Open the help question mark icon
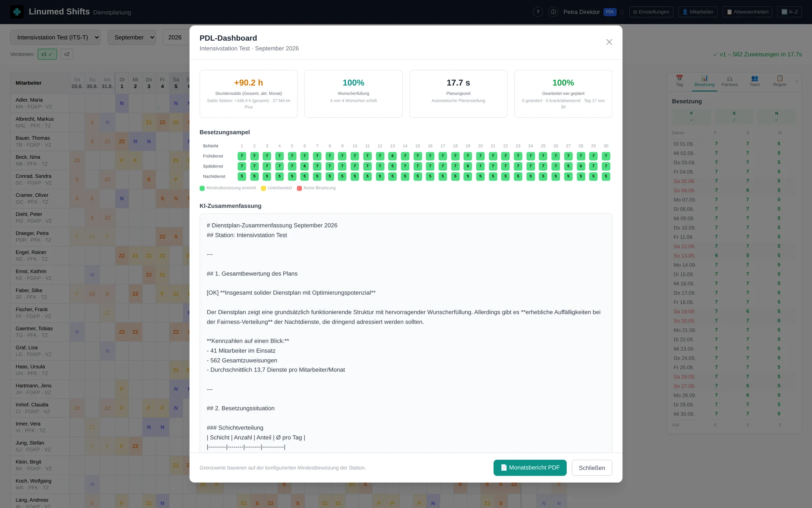This screenshot has height=508, width=812. pyautogui.click(x=538, y=12)
